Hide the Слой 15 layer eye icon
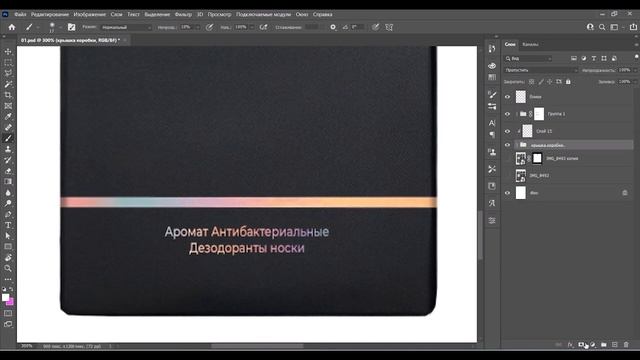 coord(507,131)
